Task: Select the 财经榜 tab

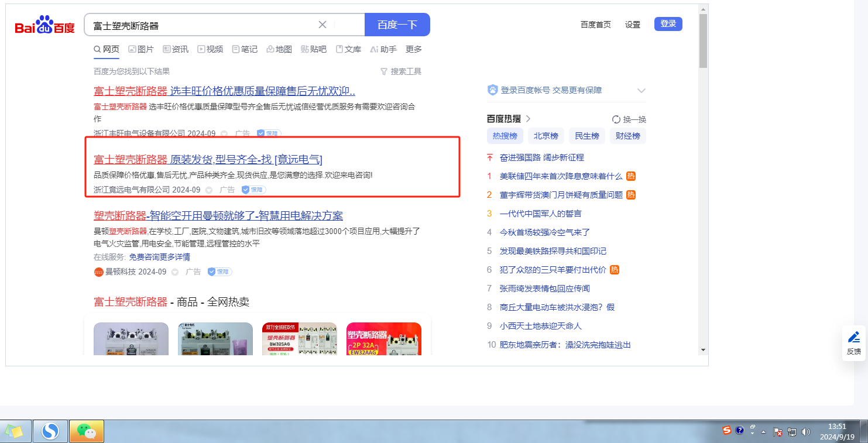Action: tap(628, 136)
